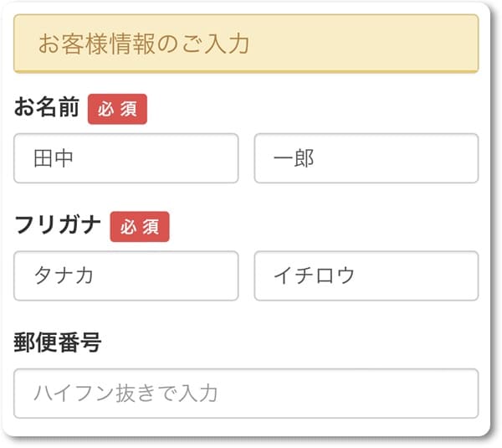Activate the left katakana reading input
Screen dimensions: 502x448
(126, 275)
